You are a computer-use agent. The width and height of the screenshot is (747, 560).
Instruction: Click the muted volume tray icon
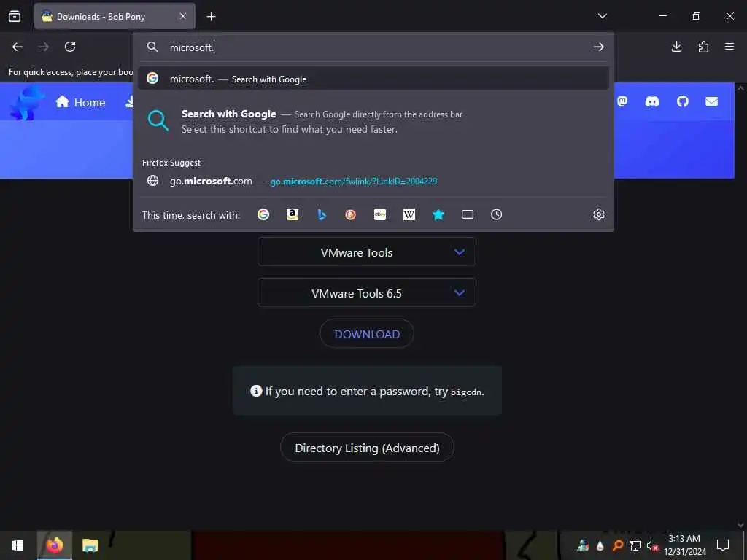point(652,545)
